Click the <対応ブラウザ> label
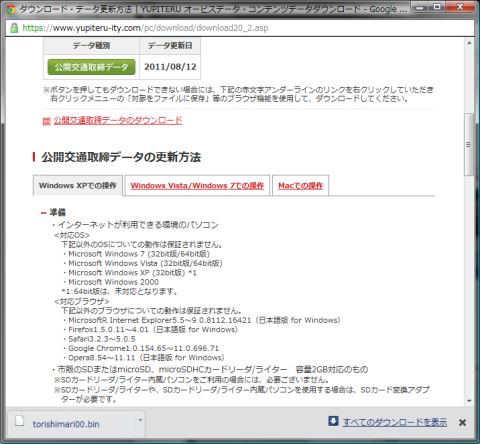The image size is (480, 444). click(82, 302)
